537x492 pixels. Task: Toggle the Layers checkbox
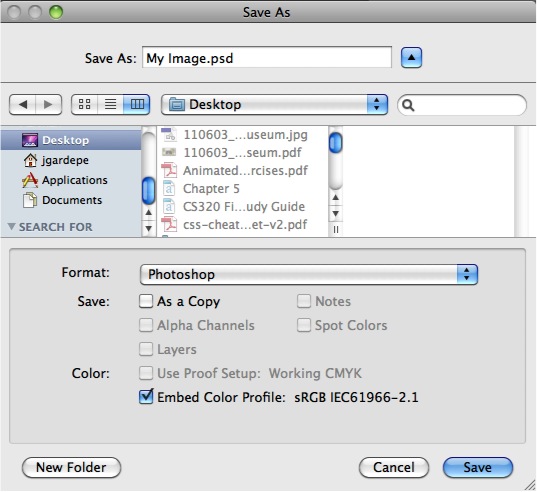[x=146, y=349]
